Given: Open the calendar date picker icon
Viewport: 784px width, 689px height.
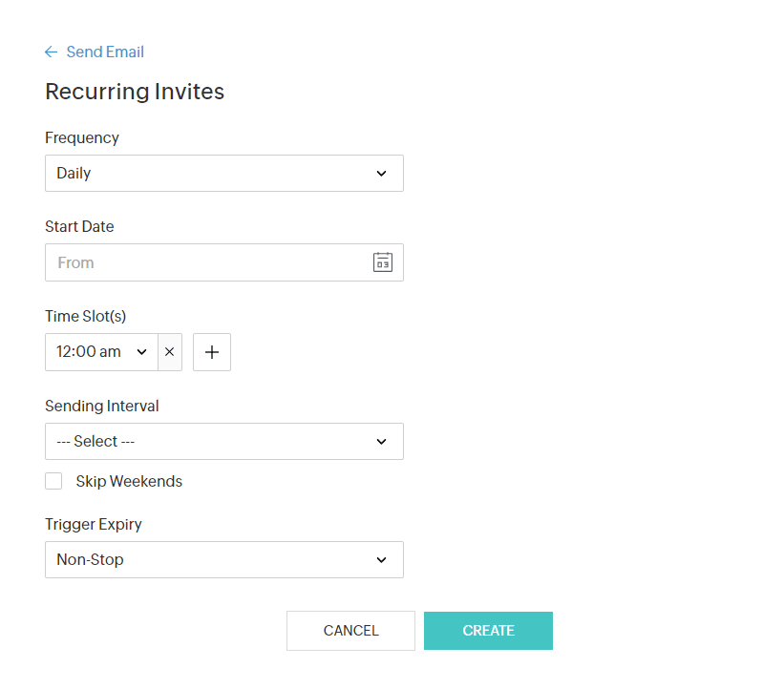Looking at the screenshot, I should click(x=382, y=262).
